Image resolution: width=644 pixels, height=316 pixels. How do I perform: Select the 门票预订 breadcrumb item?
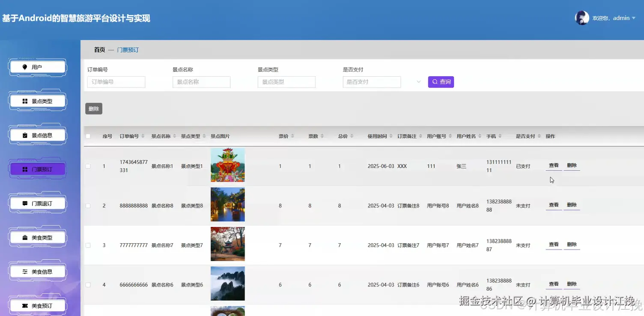tap(128, 50)
